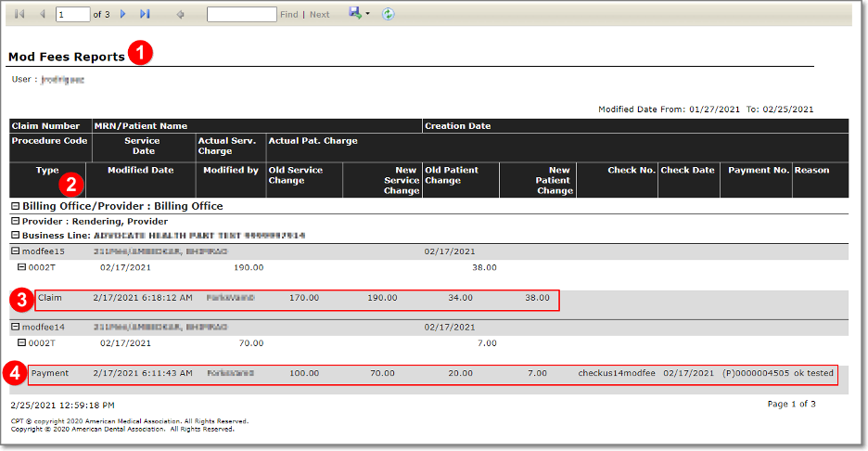This screenshot has width=868, height=451.
Task: Click the current page number field
Action: 72,15
